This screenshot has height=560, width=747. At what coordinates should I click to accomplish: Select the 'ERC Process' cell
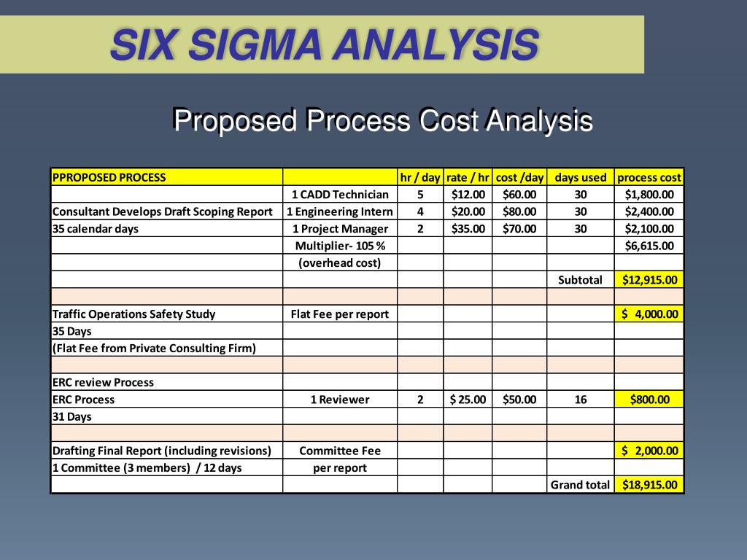[x=167, y=400]
